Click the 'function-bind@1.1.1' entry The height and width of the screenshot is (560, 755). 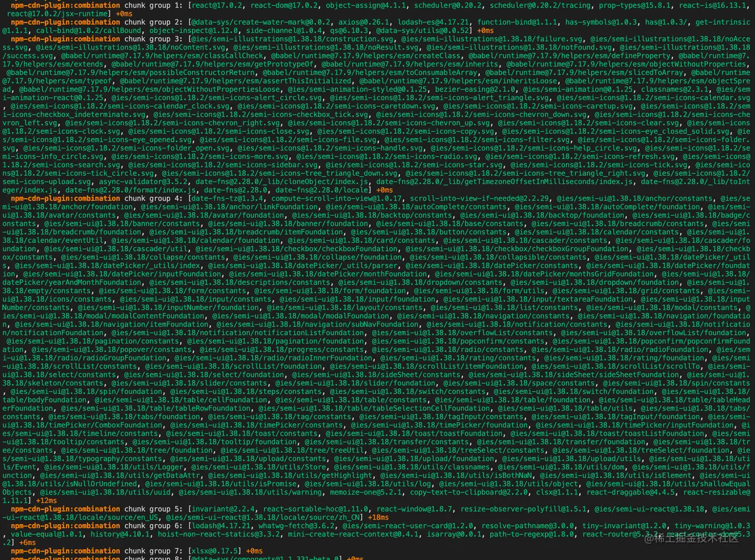[x=516, y=22]
